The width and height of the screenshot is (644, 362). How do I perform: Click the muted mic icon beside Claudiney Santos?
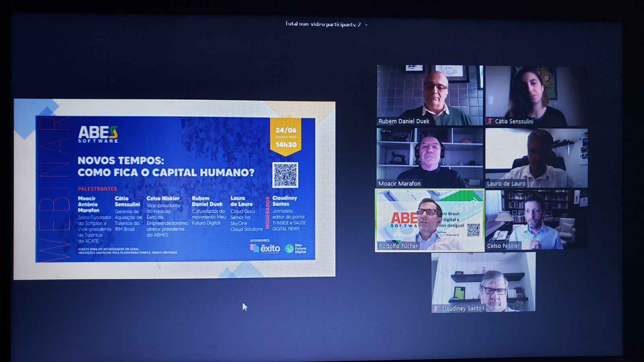[x=436, y=309]
